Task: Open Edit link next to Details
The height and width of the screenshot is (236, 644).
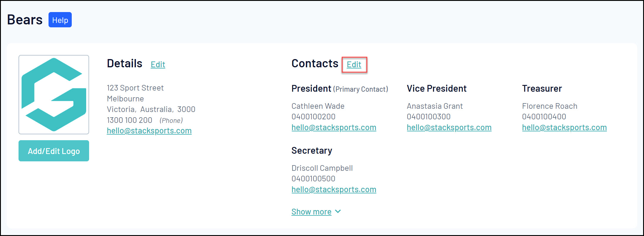Action: (x=158, y=64)
